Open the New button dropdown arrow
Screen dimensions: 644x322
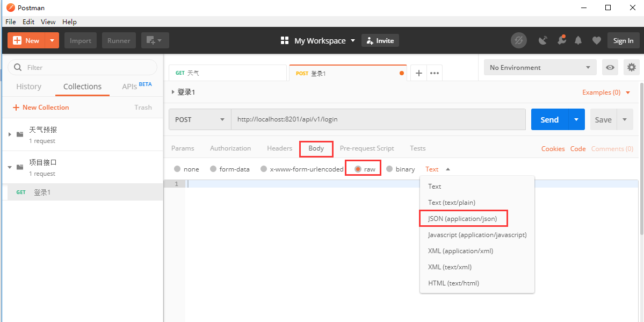[52, 40]
